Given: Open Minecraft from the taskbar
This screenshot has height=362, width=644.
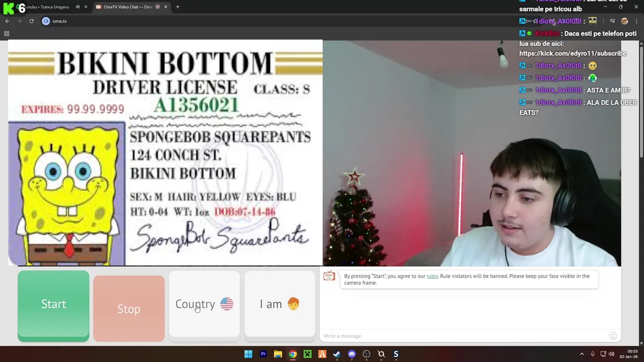Looking at the screenshot, I should click(x=307, y=354).
